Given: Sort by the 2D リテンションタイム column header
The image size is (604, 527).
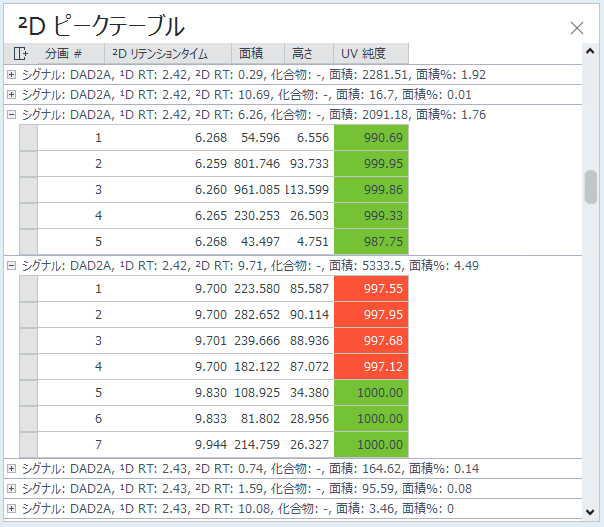Looking at the screenshot, I should [x=168, y=53].
